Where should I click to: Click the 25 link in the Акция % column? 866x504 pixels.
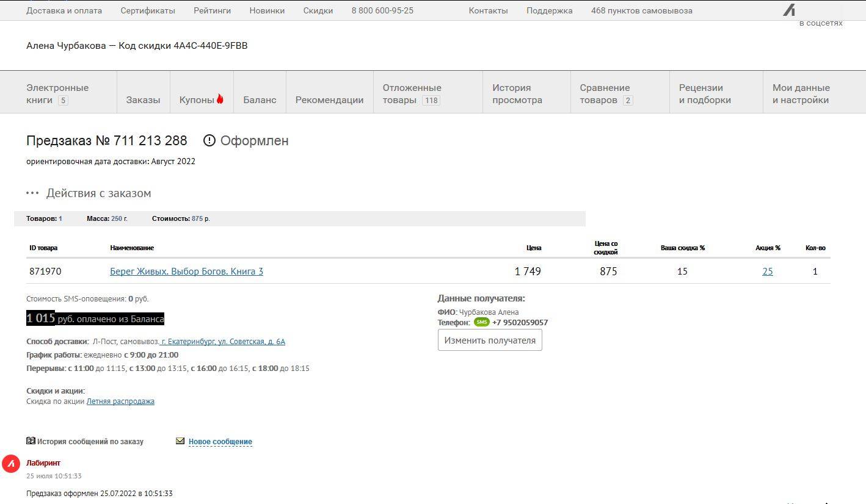click(768, 272)
